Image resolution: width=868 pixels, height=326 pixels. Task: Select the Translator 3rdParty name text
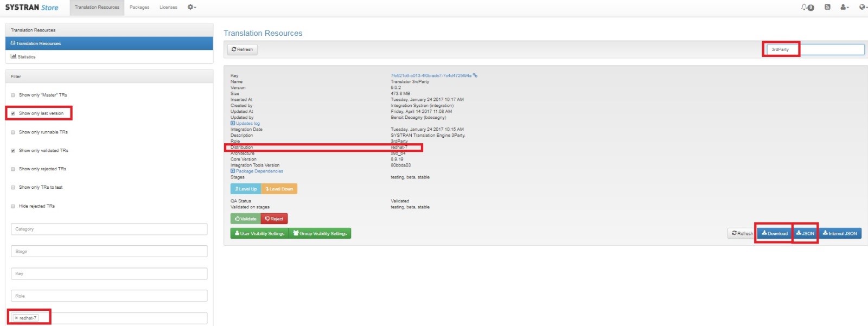coord(410,81)
